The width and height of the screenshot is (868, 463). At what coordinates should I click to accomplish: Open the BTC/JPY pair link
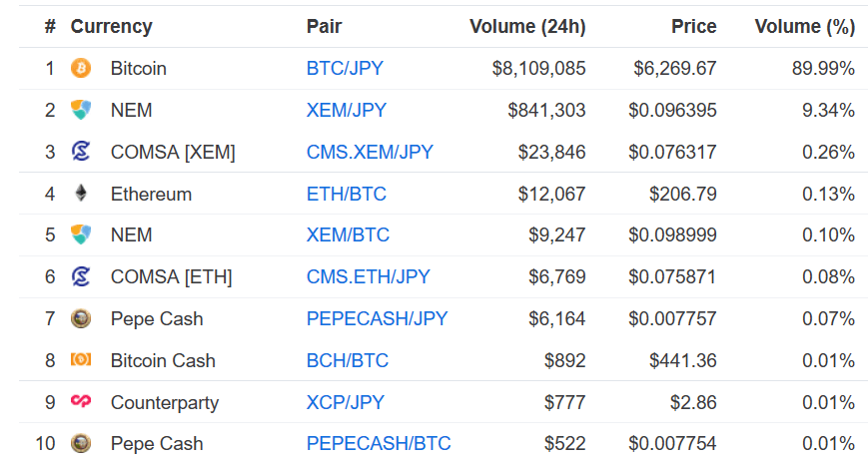coord(345,68)
